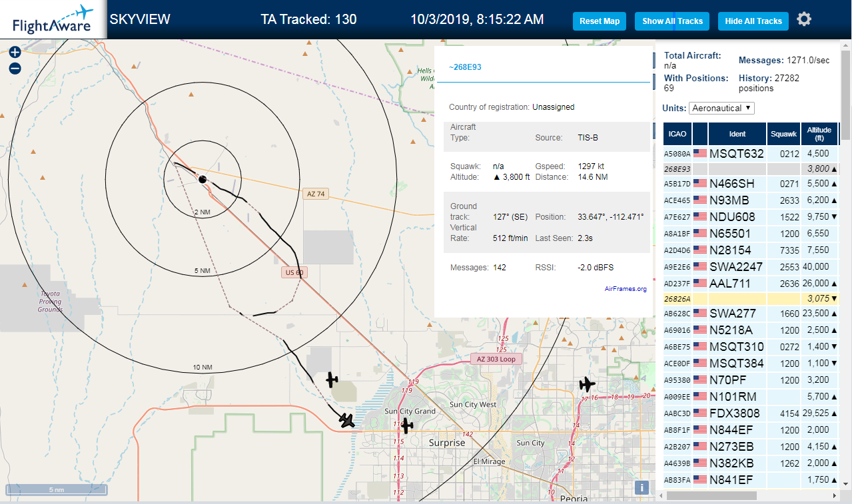Click Hide All Tracks button
852x504 pixels.
753,21
